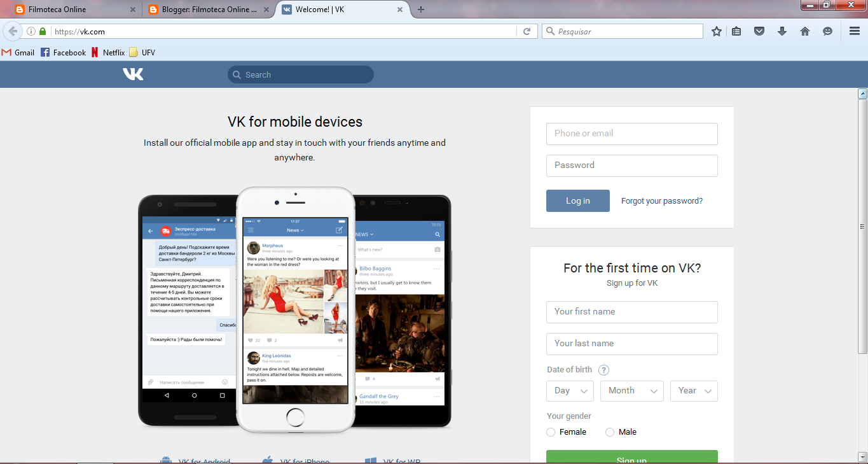Screen dimensions: 868x464
Task: Click the browser back arrow button
Action: coord(13,31)
